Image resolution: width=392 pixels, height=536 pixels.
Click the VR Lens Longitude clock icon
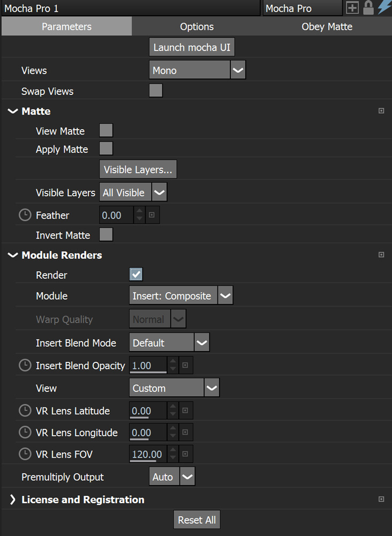coord(25,433)
